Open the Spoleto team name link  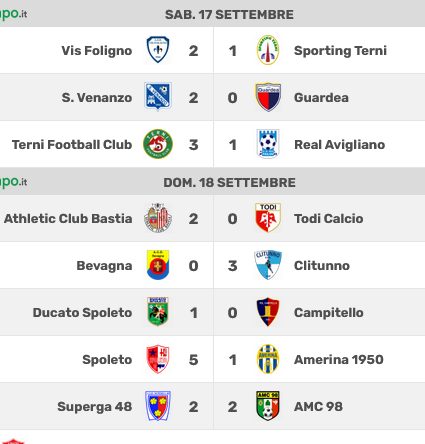tap(107, 360)
